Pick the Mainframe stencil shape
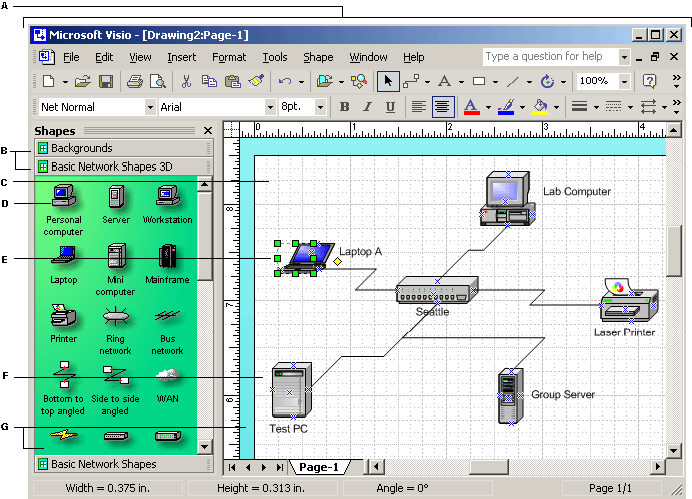Image resolution: width=692 pixels, height=499 pixels. click(x=167, y=256)
